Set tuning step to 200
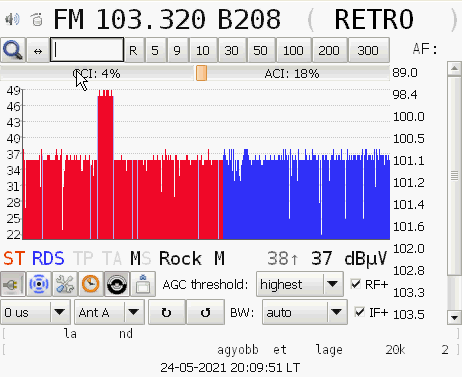The width and height of the screenshot is (462, 377). pos(329,50)
